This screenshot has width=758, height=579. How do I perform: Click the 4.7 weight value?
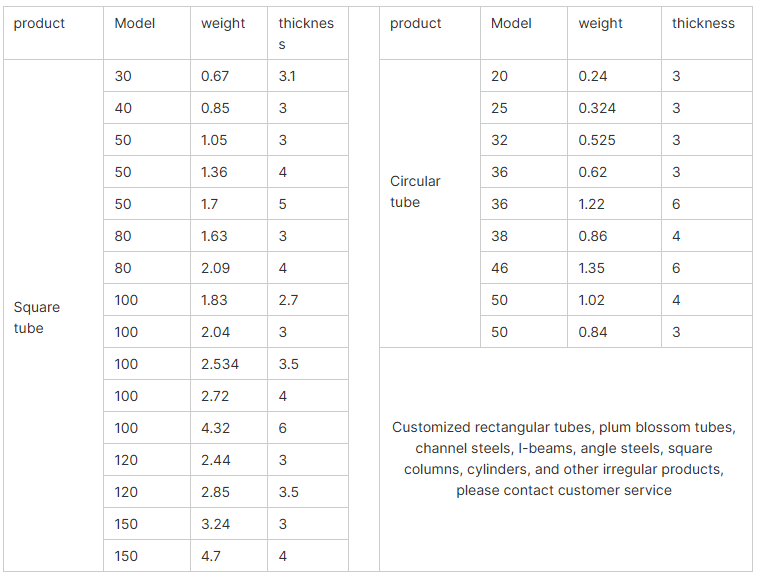tap(211, 556)
